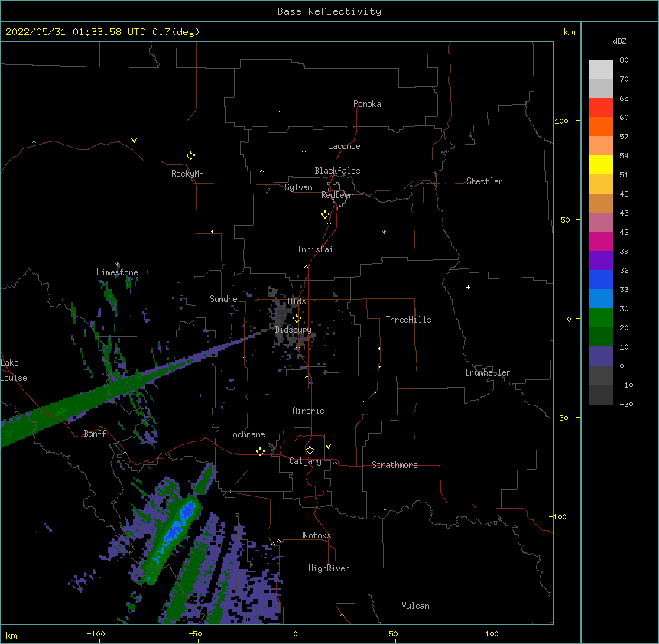The width and height of the screenshot is (659, 644).
Task: Click the yellow station marker south of RedDeer
Action: tap(326, 215)
